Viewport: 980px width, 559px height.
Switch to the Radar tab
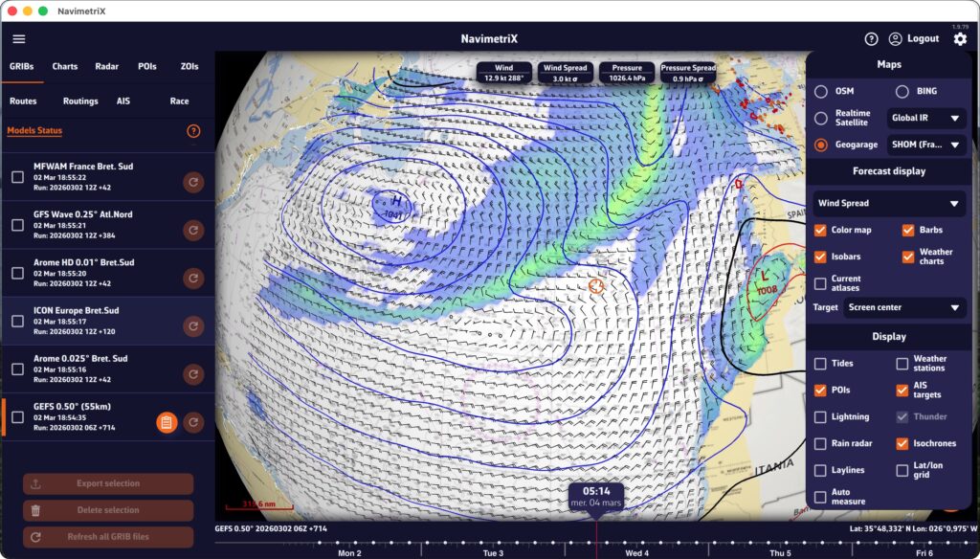tap(107, 67)
